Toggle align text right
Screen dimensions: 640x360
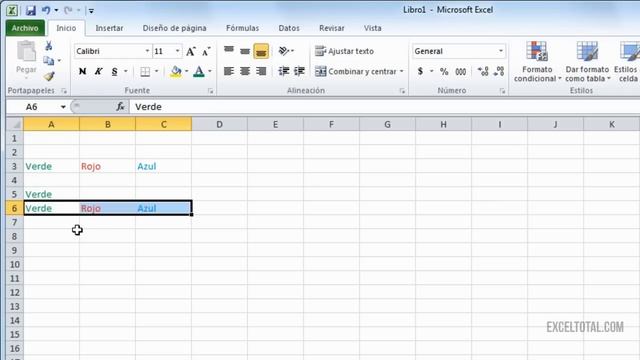pyautogui.click(x=261, y=71)
